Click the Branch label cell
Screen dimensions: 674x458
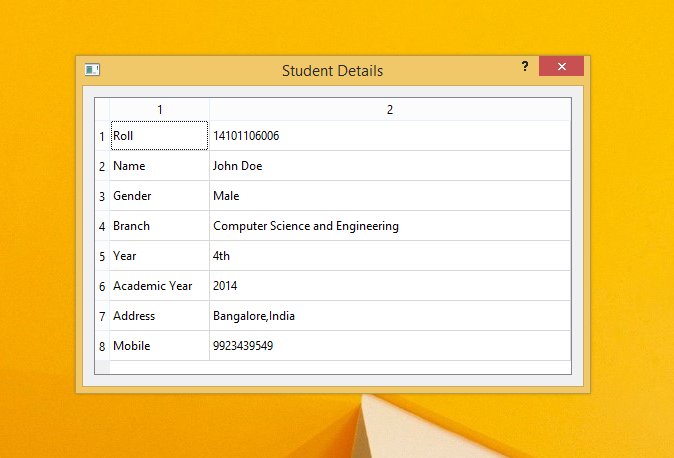[159, 226]
